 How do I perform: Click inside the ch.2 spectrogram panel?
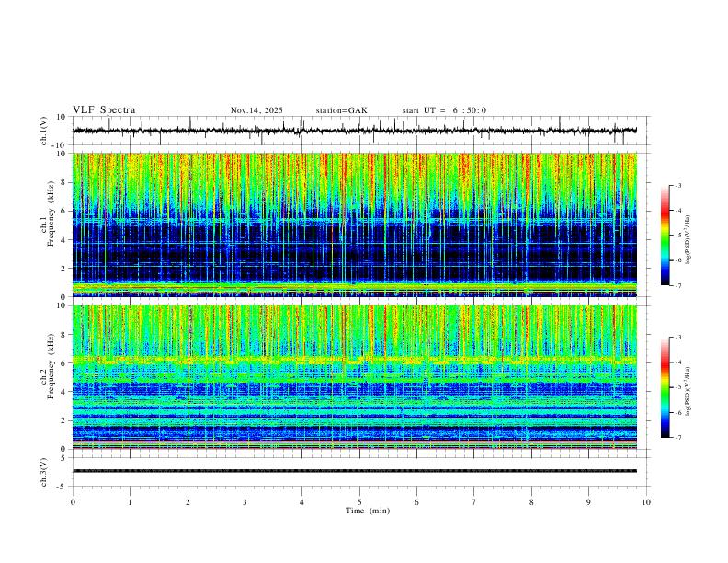[x=354, y=377]
